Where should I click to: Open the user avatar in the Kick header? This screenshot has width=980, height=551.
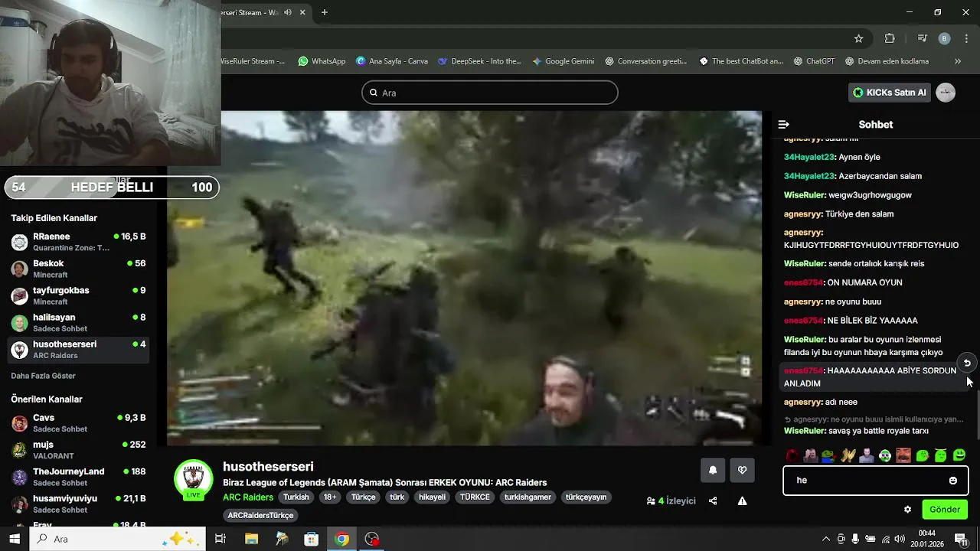click(946, 93)
